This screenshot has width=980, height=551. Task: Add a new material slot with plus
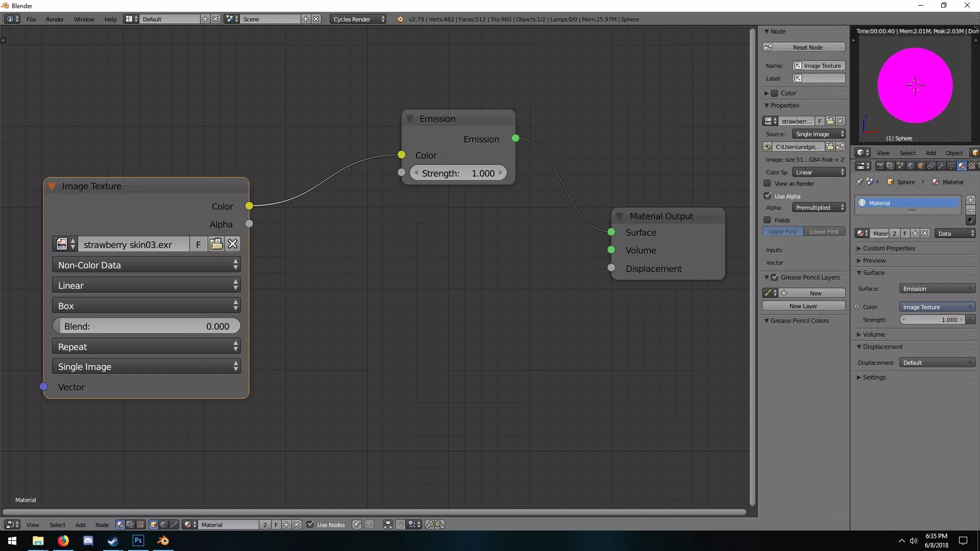point(971,200)
